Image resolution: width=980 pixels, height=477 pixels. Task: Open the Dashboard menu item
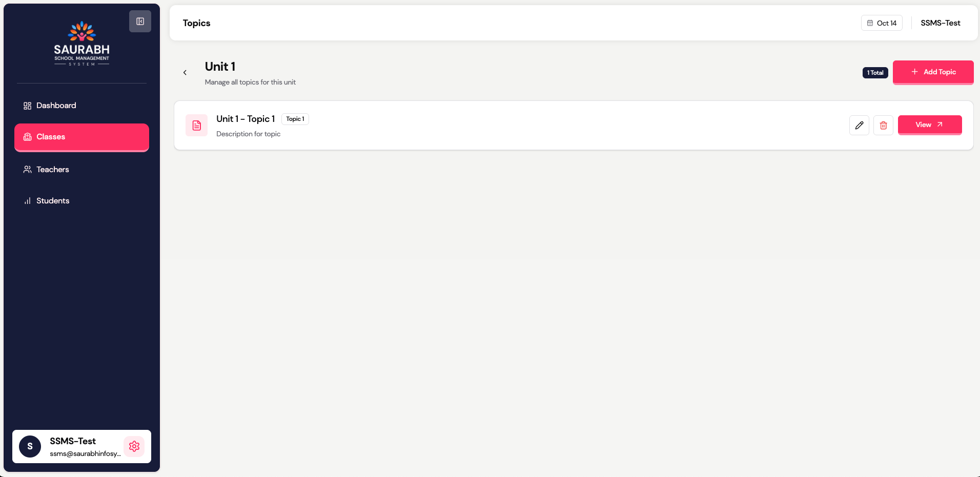[x=56, y=106]
